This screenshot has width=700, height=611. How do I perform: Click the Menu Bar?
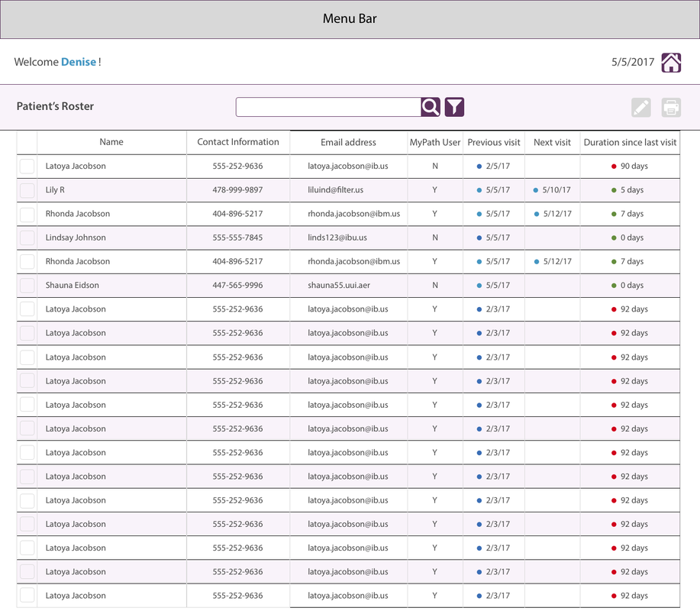pyautogui.click(x=350, y=19)
